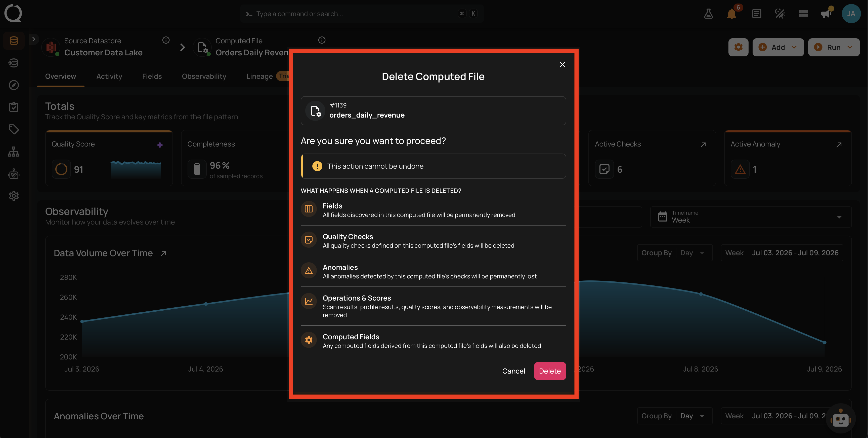Open Active Anomaly arrow link
The image size is (868, 438).
[x=839, y=145]
